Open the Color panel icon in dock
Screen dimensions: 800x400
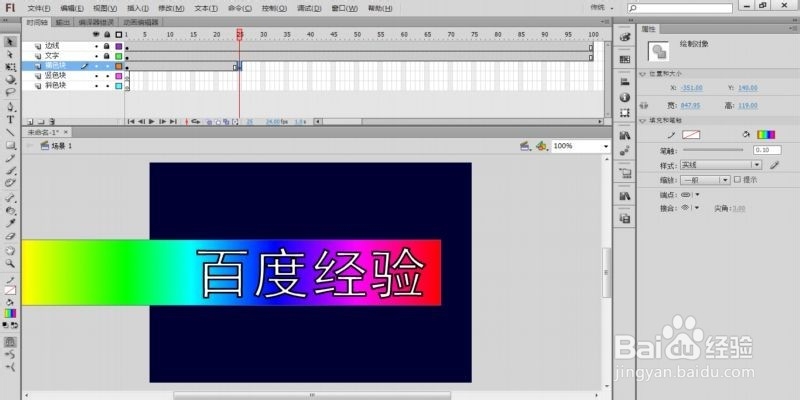point(625,37)
